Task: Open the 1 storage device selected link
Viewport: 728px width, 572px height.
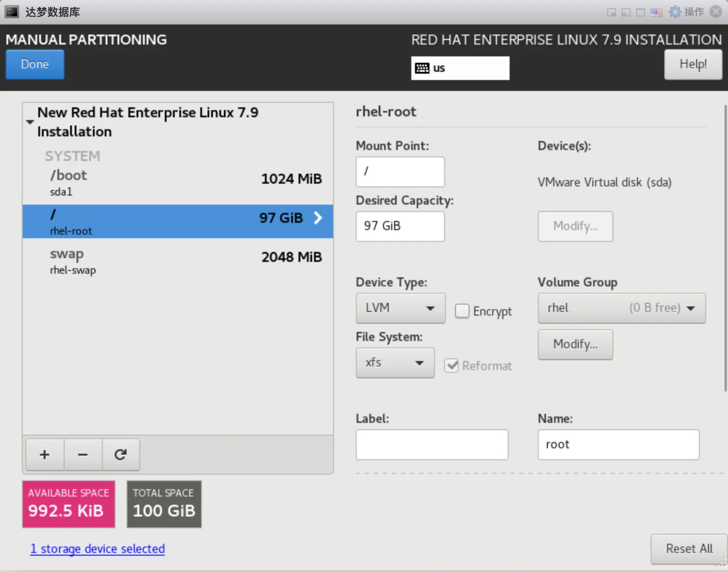Action: coord(97,549)
